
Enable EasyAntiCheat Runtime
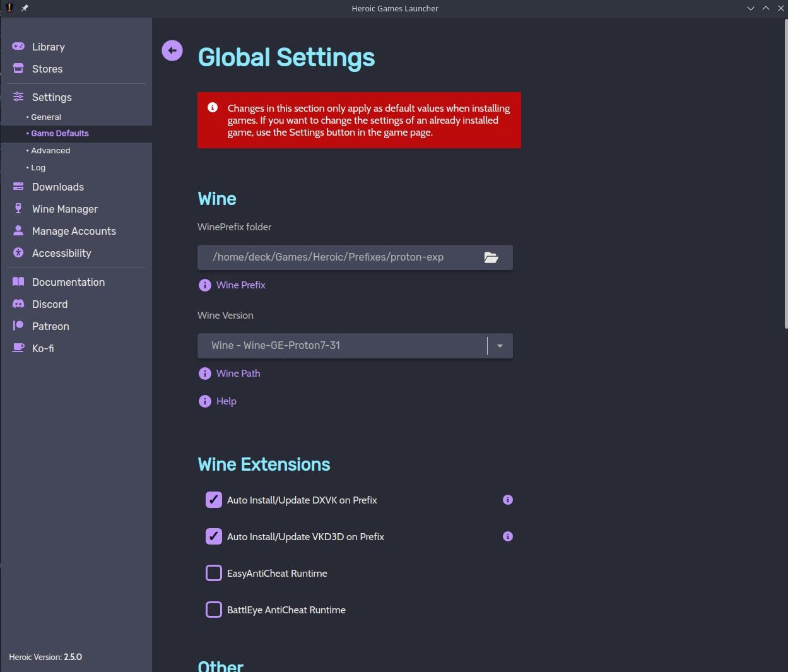[213, 572]
